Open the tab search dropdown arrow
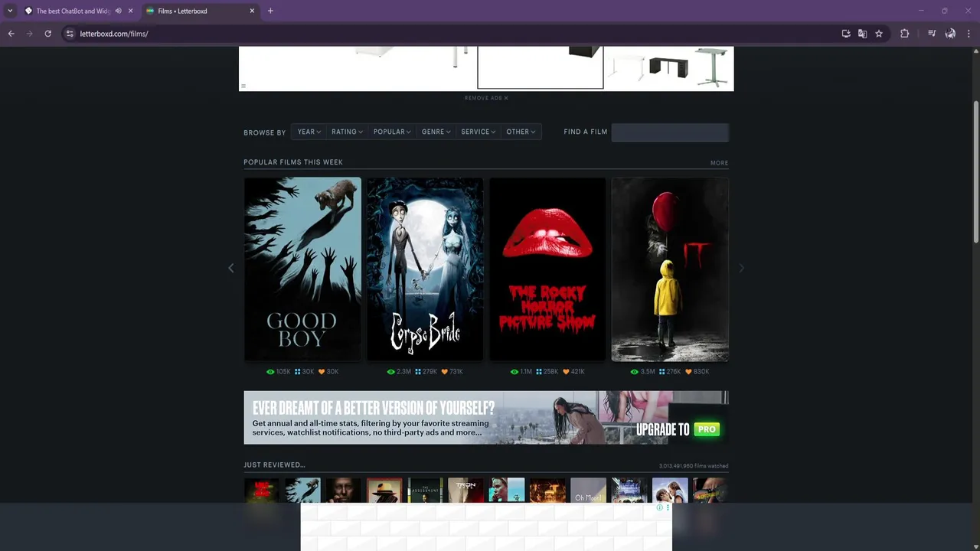Viewport: 980px width, 551px height. coord(10,11)
